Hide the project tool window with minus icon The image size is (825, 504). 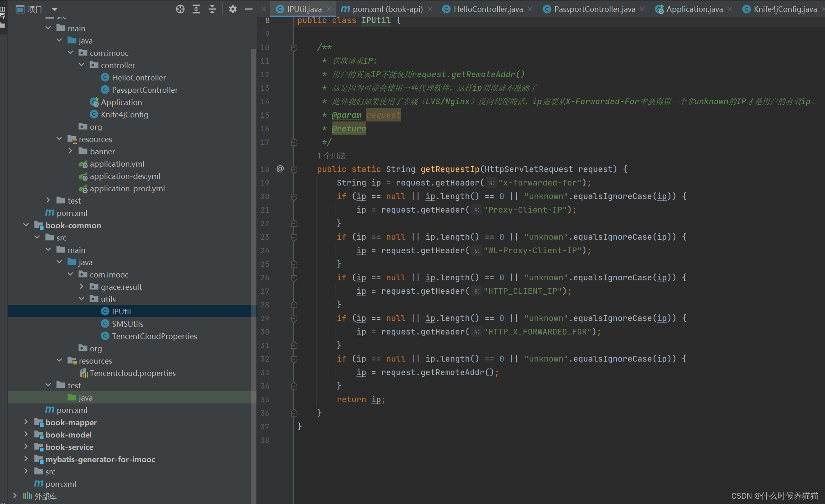click(x=248, y=9)
